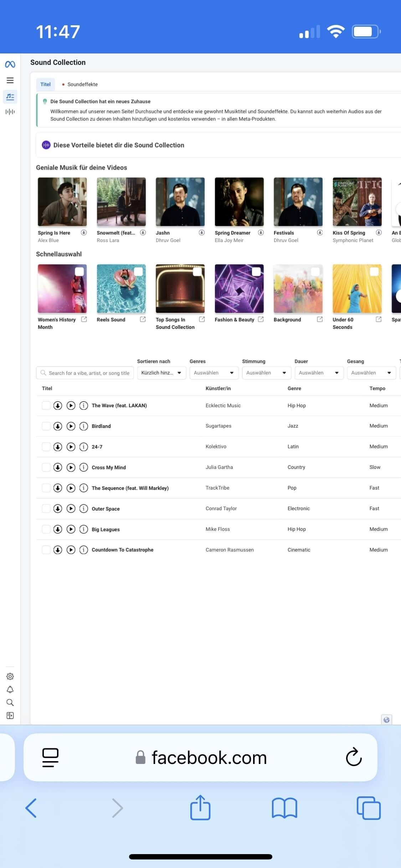Open the Meta logo icon in sidebar
This screenshot has height=868, width=401.
pyautogui.click(x=10, y=64)
